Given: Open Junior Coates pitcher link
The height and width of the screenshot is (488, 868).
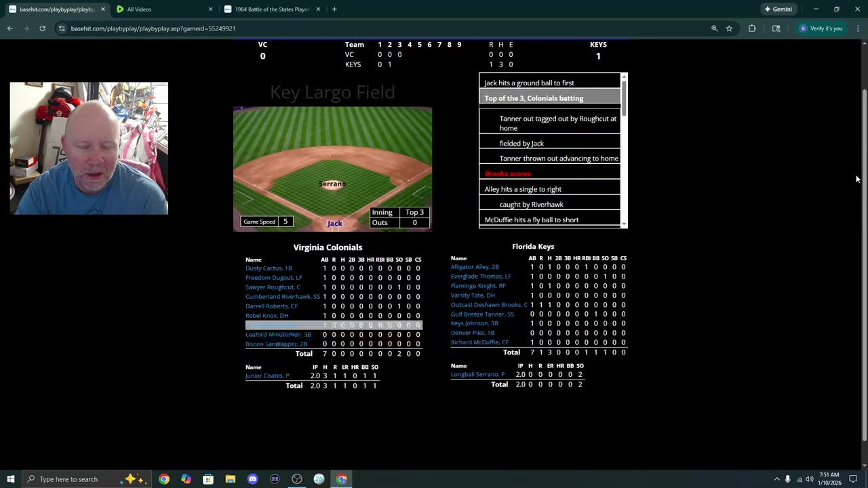Looking at the screenshot, I should [x=267, y=376].
